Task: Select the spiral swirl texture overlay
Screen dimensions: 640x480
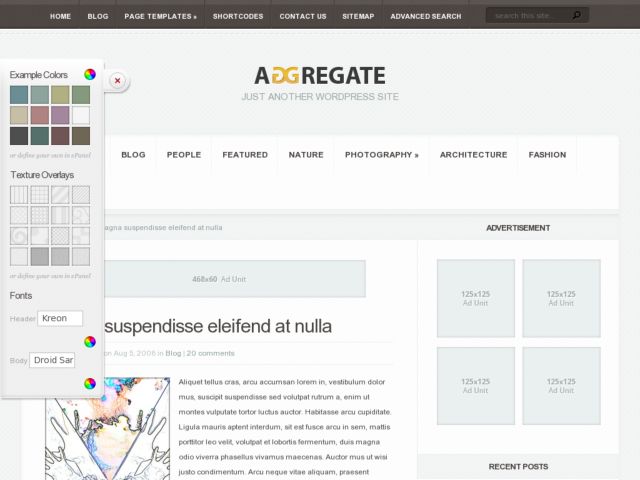Action: (x=19, y=235)
